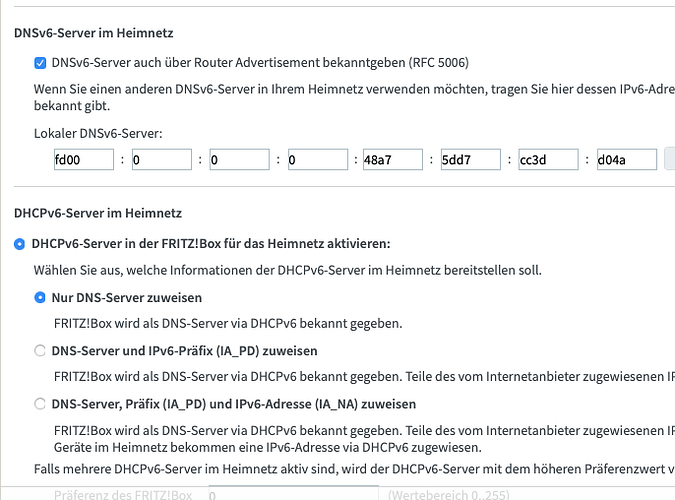Viewport: 675px width, 500px height.
Task: Click the cut-off button beside the d04a field
Action: pos(670,159)
